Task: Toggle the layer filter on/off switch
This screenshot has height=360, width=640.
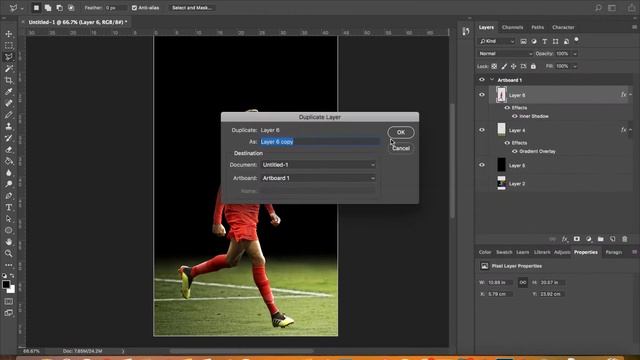Action: pyautogui.click(x=576, y=40)
